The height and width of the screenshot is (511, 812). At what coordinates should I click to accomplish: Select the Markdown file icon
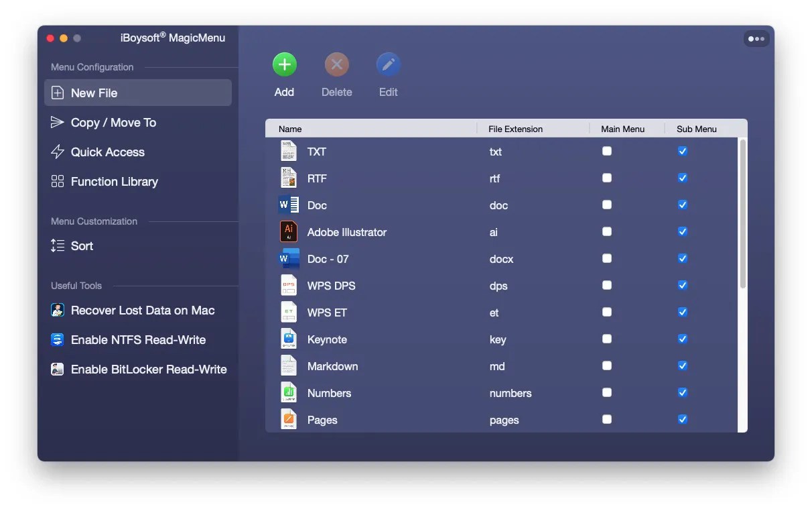click(289, 365)
